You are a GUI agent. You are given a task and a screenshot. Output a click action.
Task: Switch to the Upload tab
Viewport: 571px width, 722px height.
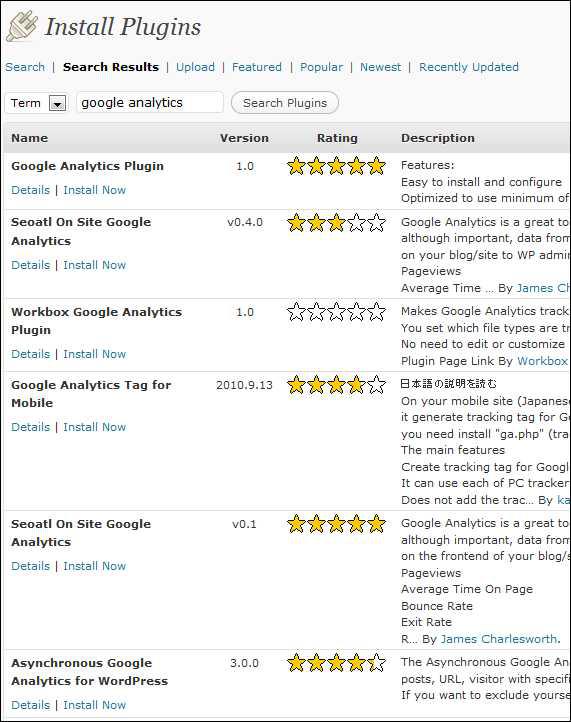(x=195, y=67)
